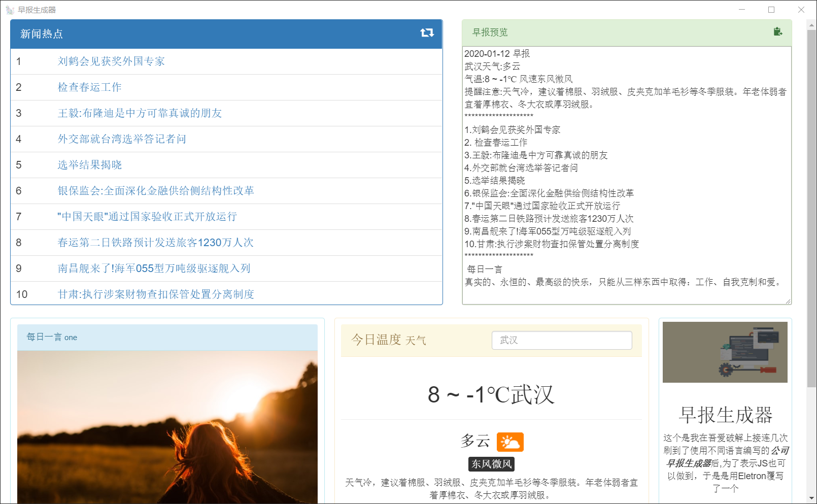Refresh the 新闻热点 news list
This screenshot has height=504, width=817.
428,33
